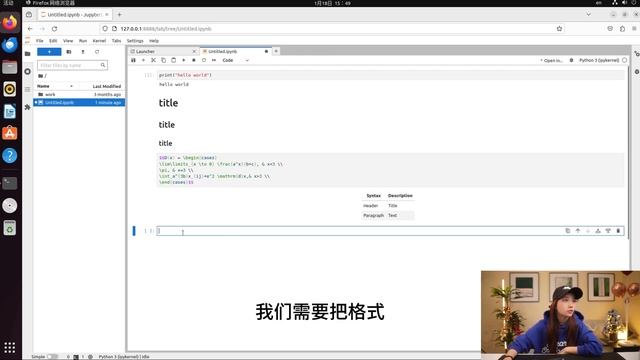Open the File Browser sidebar tab
The image size is (640, 360).
[27, 53]
